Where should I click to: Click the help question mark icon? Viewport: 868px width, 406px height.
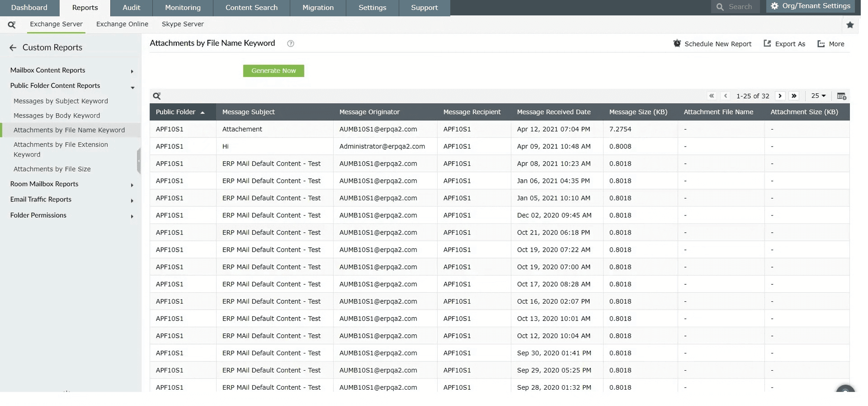click(291, 43)
